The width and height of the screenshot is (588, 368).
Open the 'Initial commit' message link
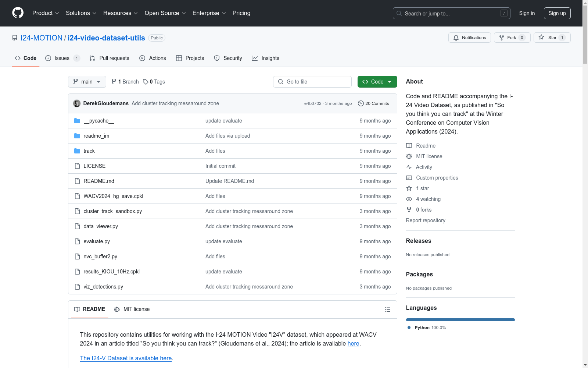pyautogui.click(x=220, y=166)
